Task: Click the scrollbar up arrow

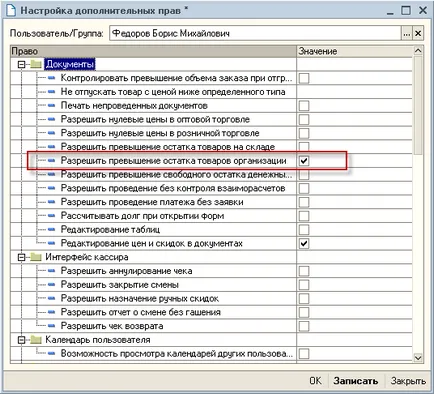Action: tap(418, 51)
